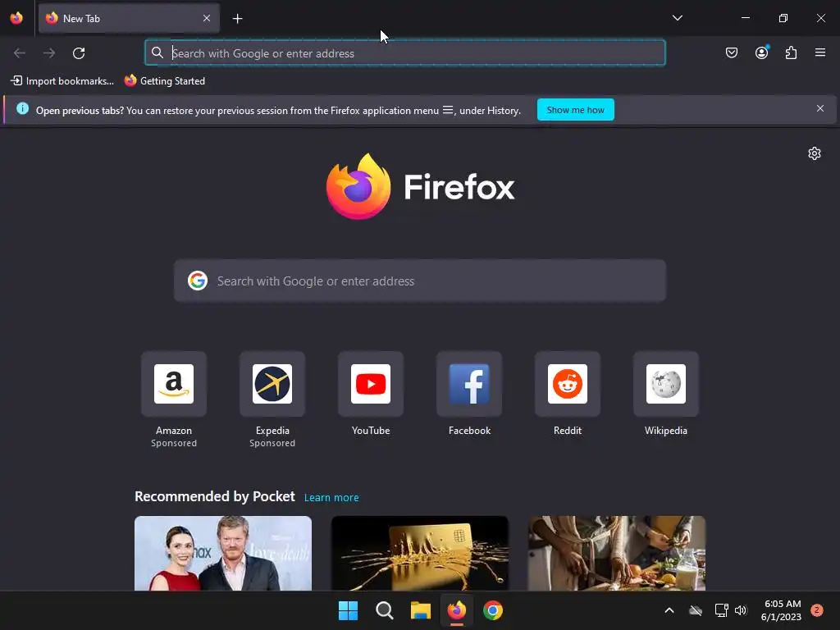Open the Windows Start menu
This screenshot has width=840, height=630.
coord(348,610)
